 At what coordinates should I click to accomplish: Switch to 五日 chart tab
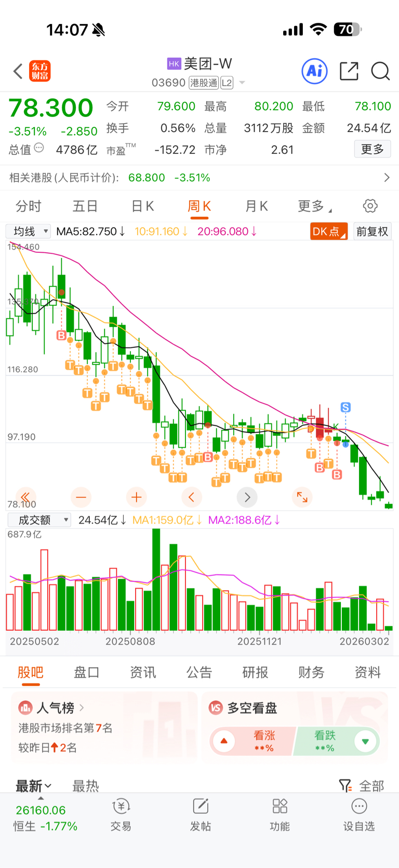pyautogui.click(x=85, y=206)
